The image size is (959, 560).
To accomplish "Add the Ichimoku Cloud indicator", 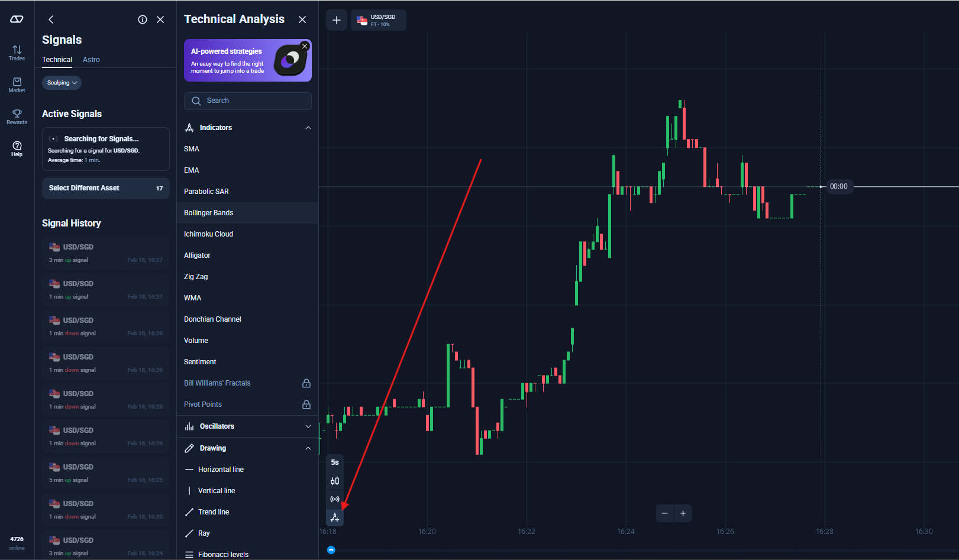I will [x=247, y=234].
